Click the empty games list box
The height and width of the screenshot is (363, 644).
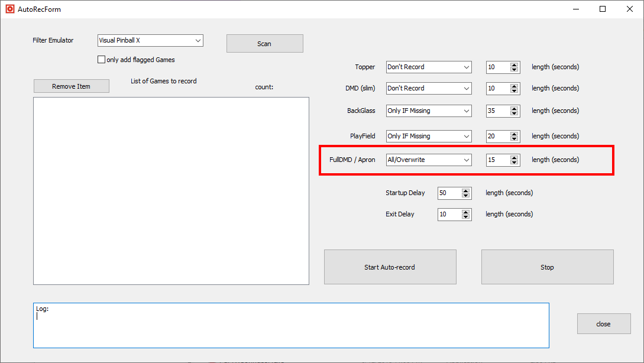171,191
